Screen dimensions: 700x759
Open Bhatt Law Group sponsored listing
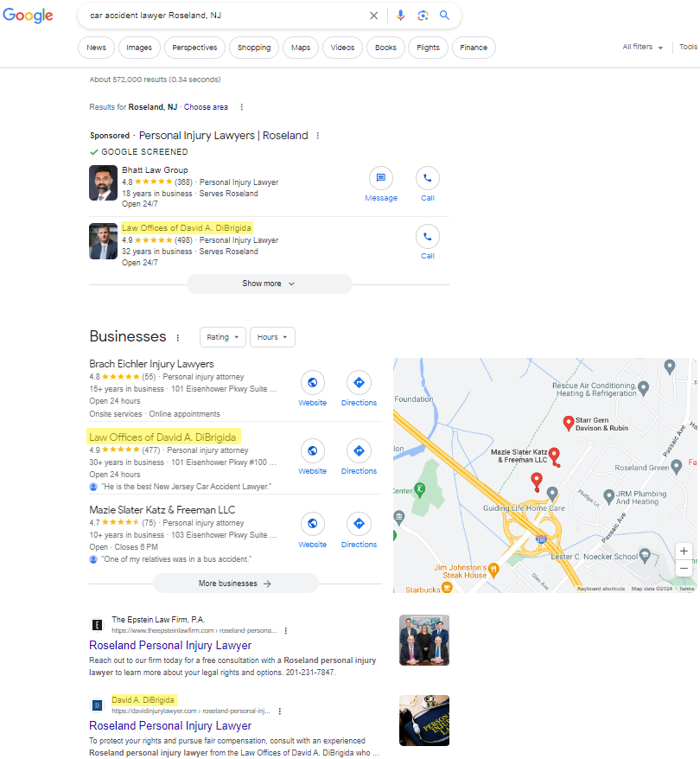(x=155, y=170)
